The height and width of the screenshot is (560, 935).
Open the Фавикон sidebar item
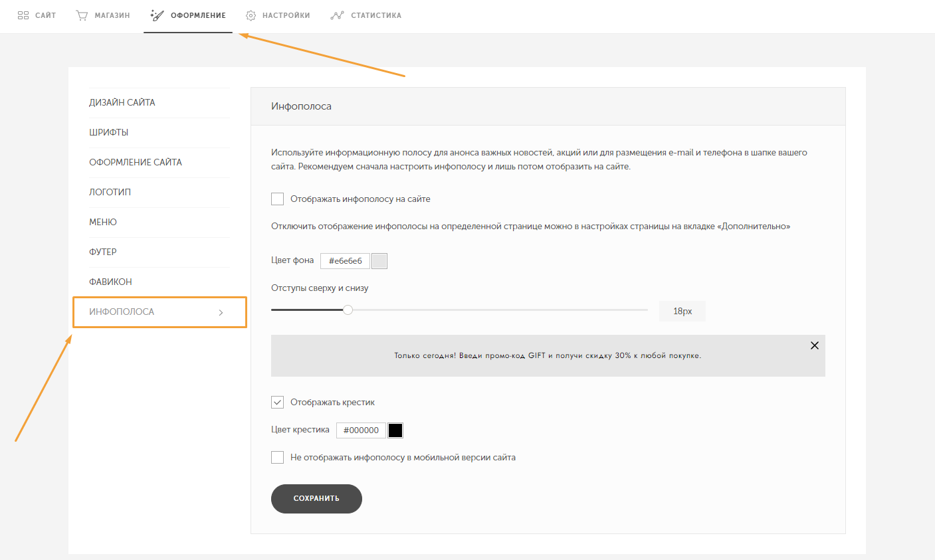point(111,282)
